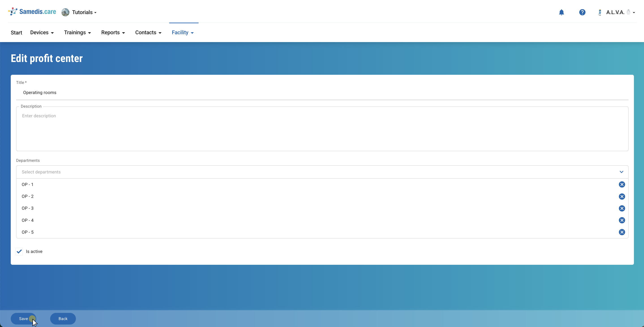Click the Samedis.care logo
This screenshot has width=644, height=327.
(x=32, y=12)
